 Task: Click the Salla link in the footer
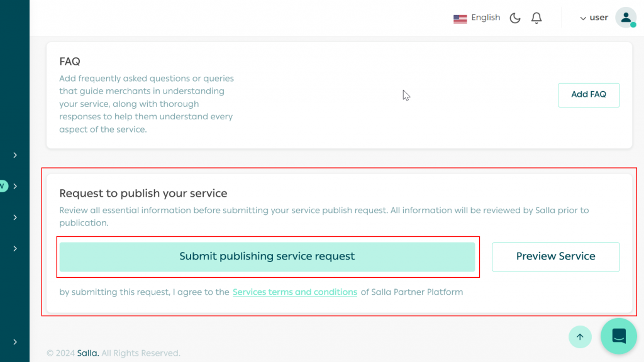tap(87, 353)
